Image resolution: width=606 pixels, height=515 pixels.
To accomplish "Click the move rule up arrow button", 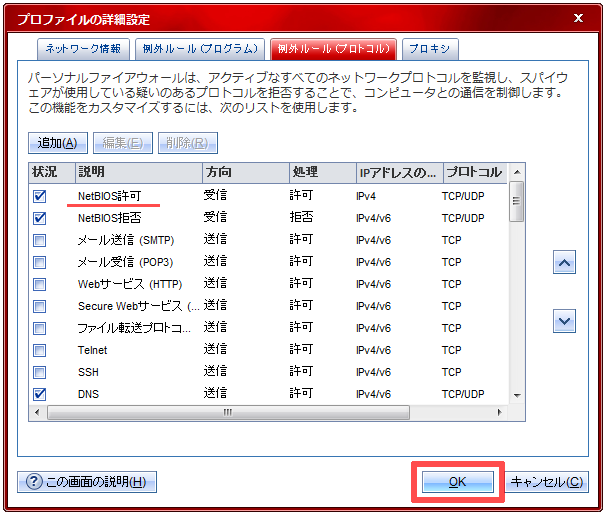I will coord(564,263).
